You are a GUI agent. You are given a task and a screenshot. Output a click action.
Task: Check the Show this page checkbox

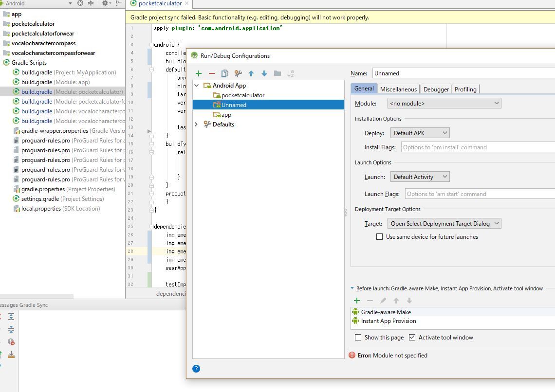click(358, 338)
